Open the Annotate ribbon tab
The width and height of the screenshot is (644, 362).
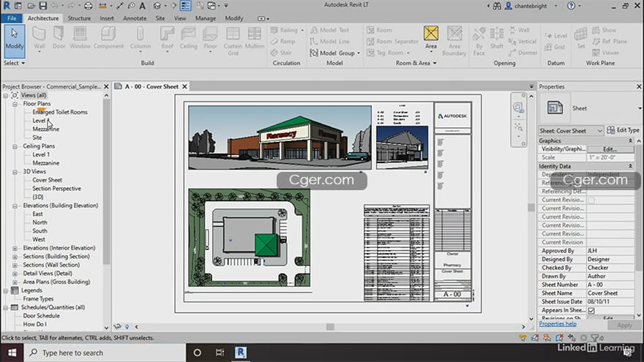135,18
